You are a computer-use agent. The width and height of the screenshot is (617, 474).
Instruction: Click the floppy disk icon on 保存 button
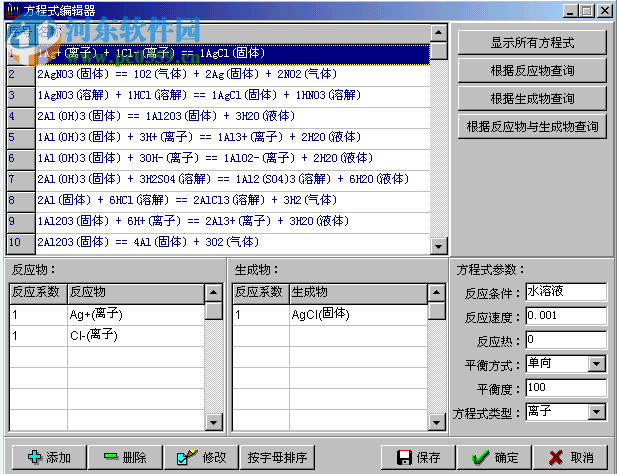pos(404,457)
